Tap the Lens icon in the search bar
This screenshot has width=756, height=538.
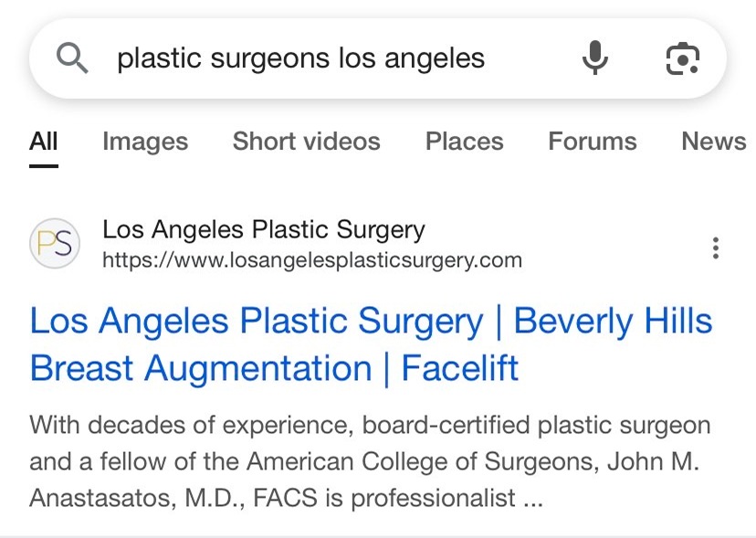[682, 57]
